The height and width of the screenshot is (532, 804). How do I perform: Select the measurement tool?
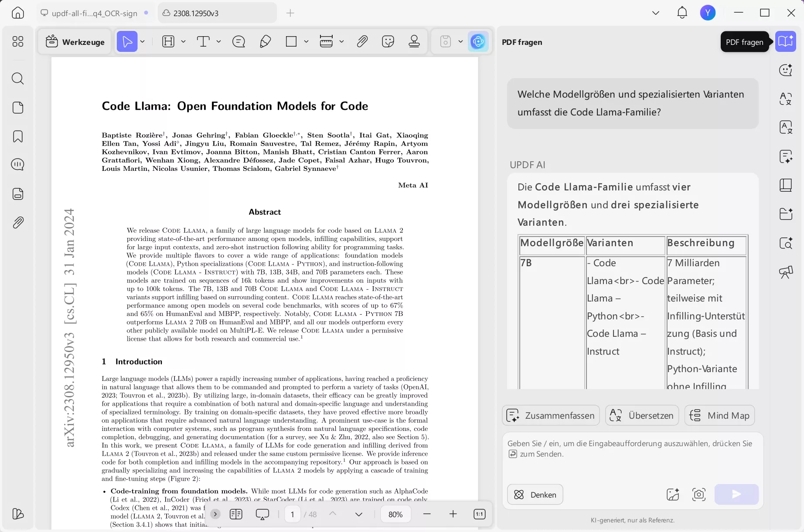click(326, 41)
